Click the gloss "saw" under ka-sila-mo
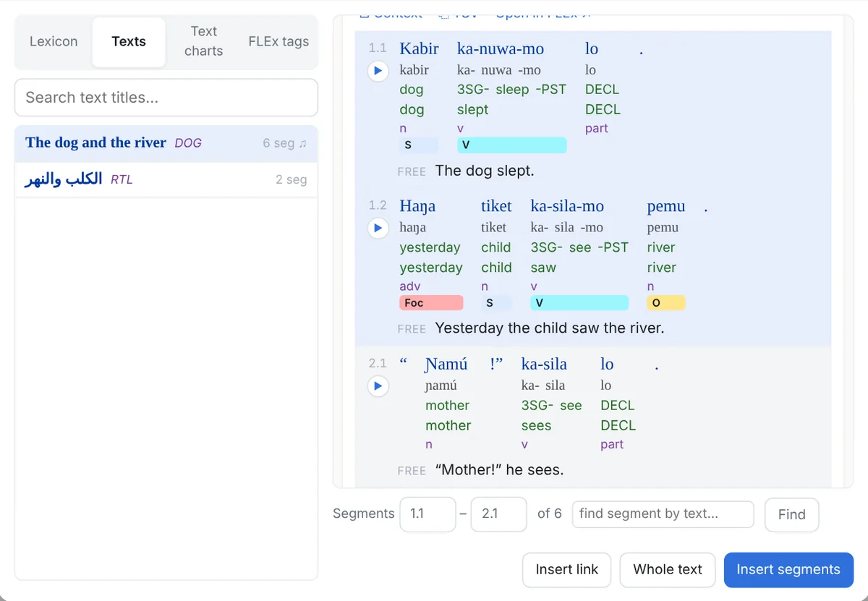The height and width of the screenshot is (601, 868). (x=543, y=268)
